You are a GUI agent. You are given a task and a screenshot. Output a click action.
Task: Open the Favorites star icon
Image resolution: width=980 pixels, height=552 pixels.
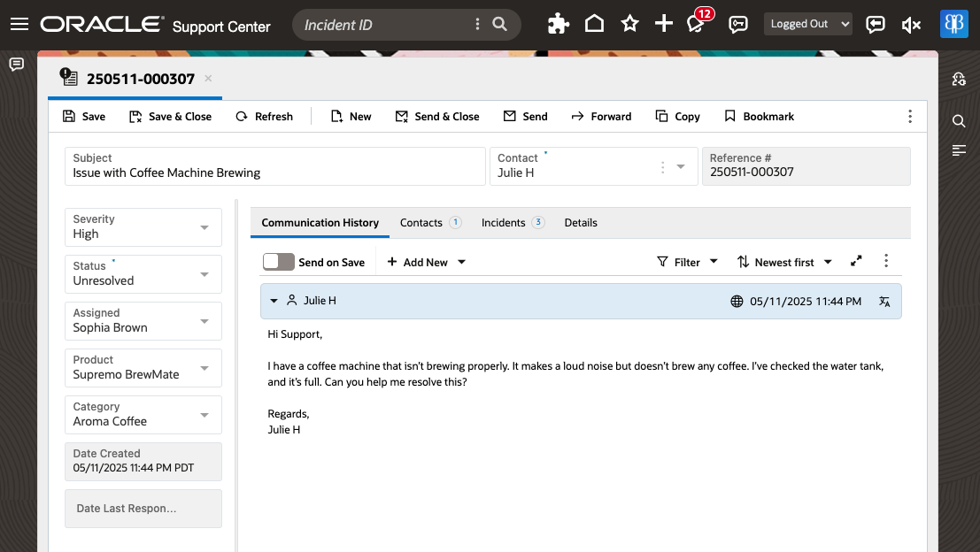pos(629,24)
